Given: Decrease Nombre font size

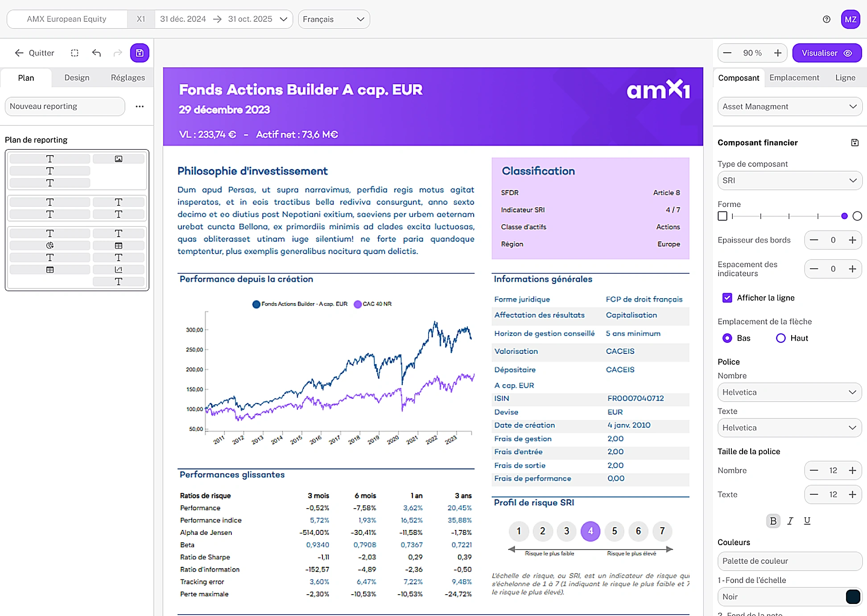Looking at the screenshot, I should tap(814, 471).
